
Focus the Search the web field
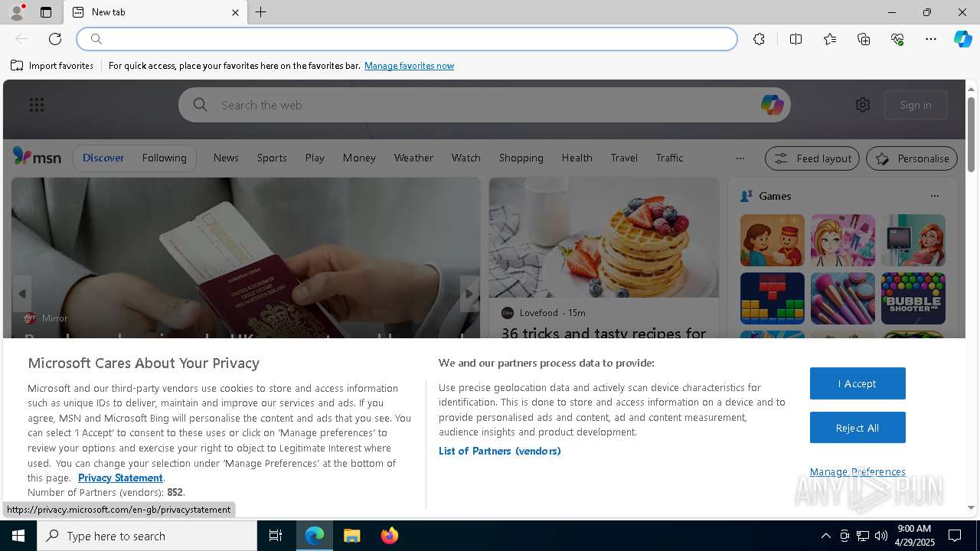click(484, 105)
